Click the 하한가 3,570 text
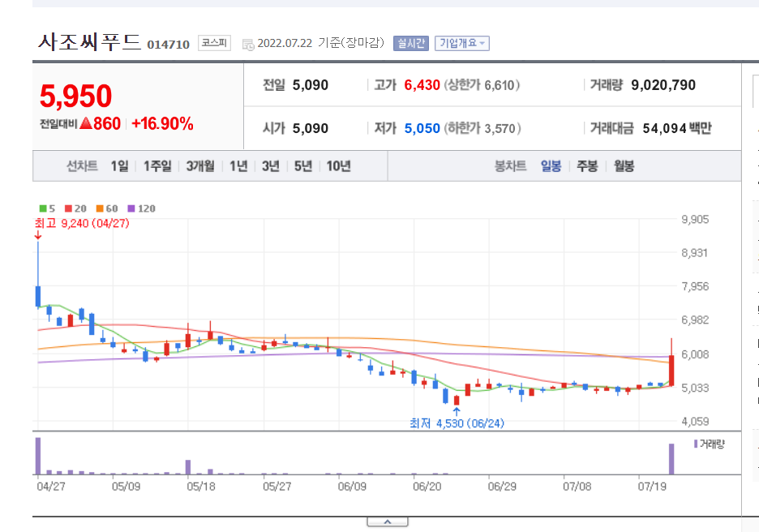 (482, 129)
